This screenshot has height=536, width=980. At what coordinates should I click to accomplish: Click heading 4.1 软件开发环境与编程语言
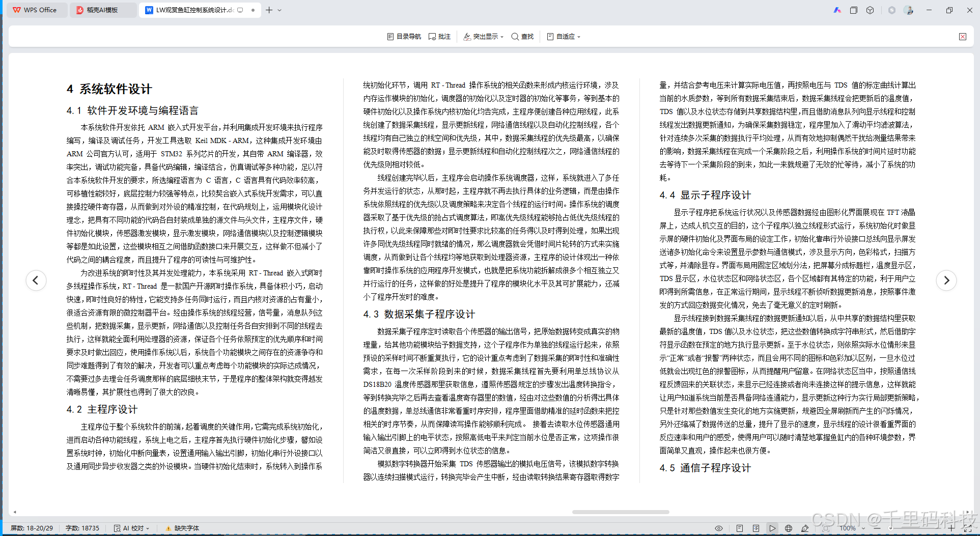point(132,110)
